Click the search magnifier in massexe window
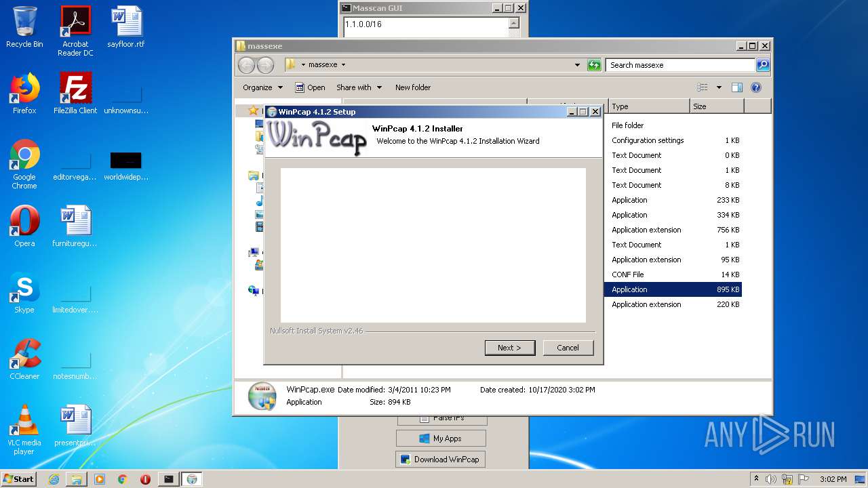Screen dimensions: 868x488 [x=763, y=65]
